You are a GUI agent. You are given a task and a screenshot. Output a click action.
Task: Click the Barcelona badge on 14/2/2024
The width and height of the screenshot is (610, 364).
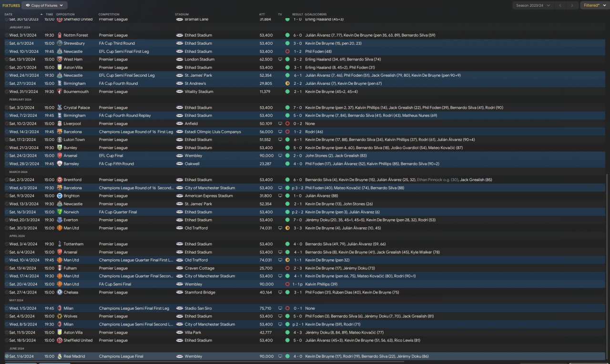(60, 131)
